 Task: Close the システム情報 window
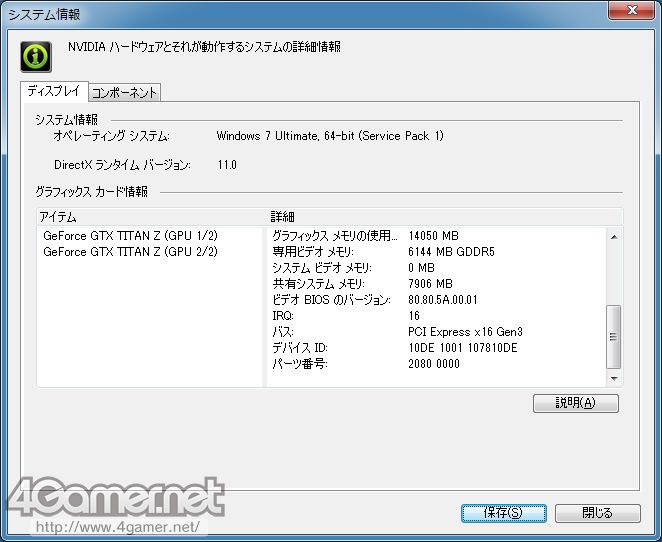[632, 10]
